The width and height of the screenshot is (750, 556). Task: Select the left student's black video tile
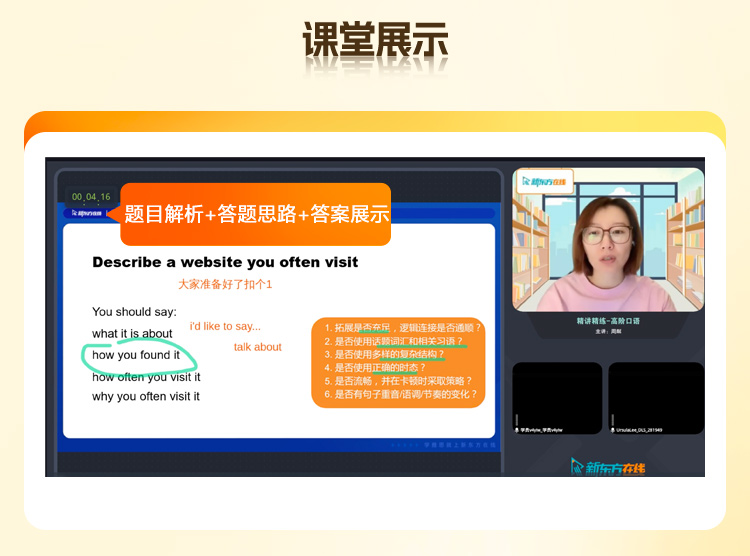click(x=557, y=395)
